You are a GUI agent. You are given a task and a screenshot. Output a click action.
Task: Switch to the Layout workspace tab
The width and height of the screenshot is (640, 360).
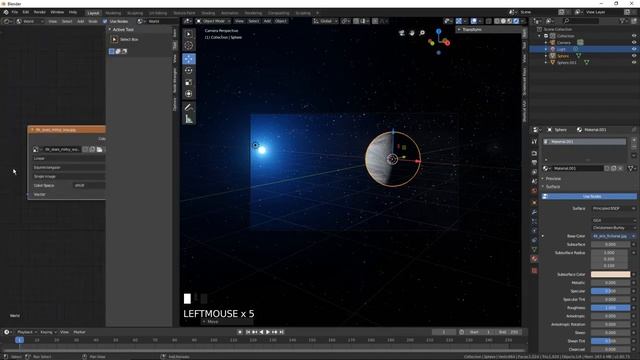(93, 13)
